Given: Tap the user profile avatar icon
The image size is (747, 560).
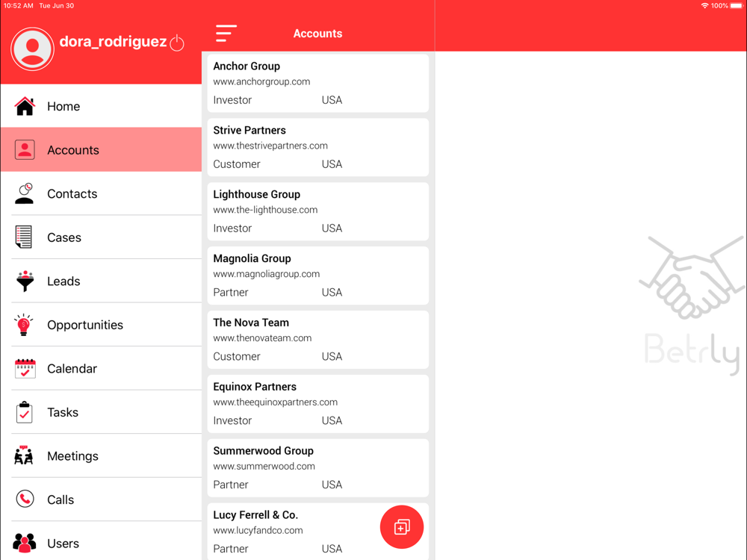Looking at the screenshot, I should (x=32, y=49).
